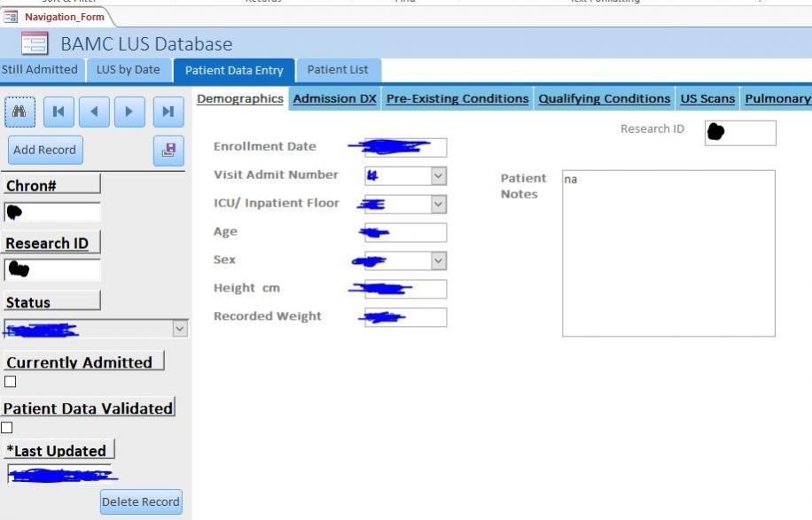
Task: Click the Height cm label
Action: pyautogui.click(x=246, y=288)
